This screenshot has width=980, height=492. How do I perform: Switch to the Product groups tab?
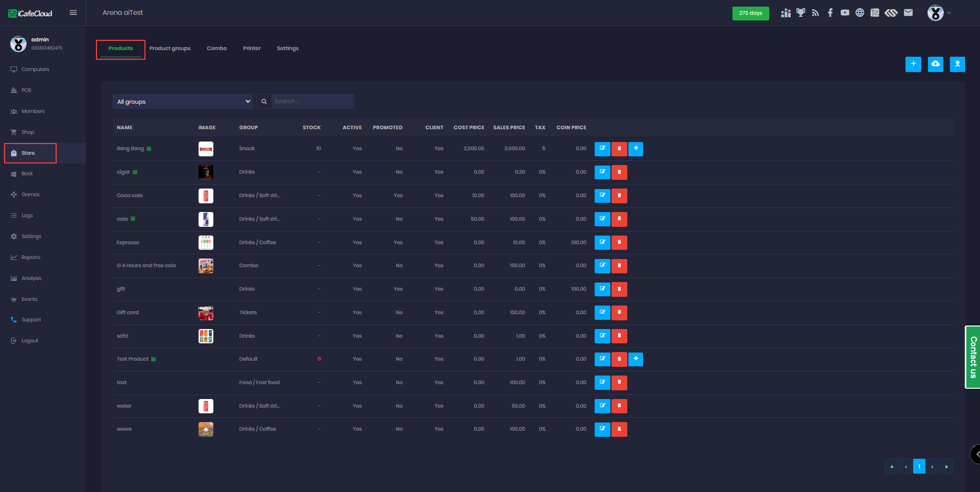(170, 49)
